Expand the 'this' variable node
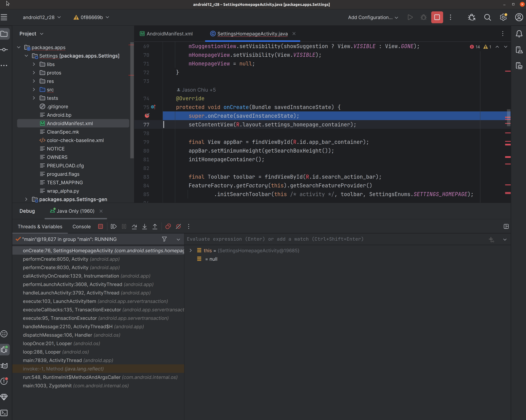 [190, 251]
